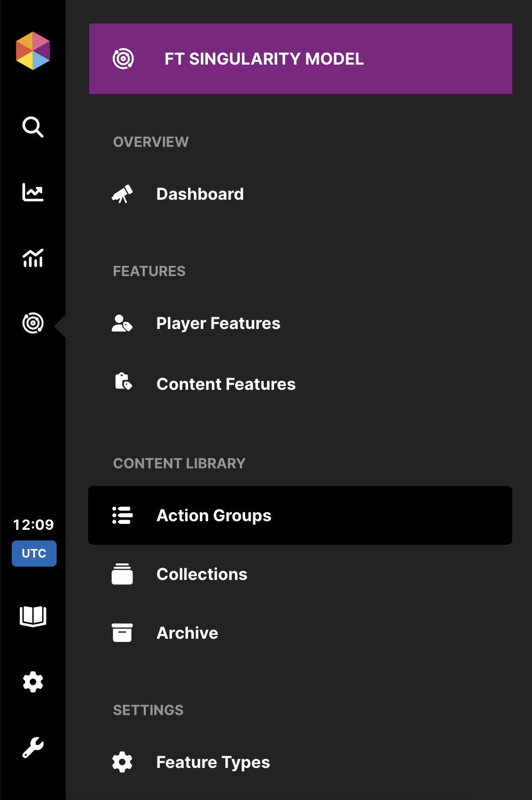
Task: Open the line chart analytics icon
Action: tap(33, 192)
